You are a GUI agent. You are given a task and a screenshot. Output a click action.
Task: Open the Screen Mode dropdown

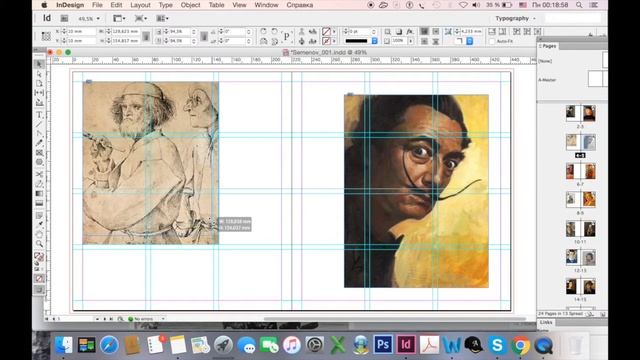[x=141, y=18]
